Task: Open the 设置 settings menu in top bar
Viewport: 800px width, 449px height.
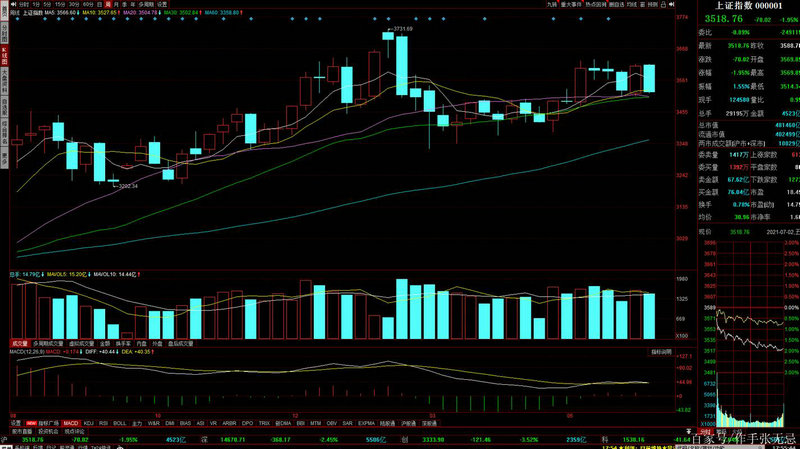Action: pos(162,5)
